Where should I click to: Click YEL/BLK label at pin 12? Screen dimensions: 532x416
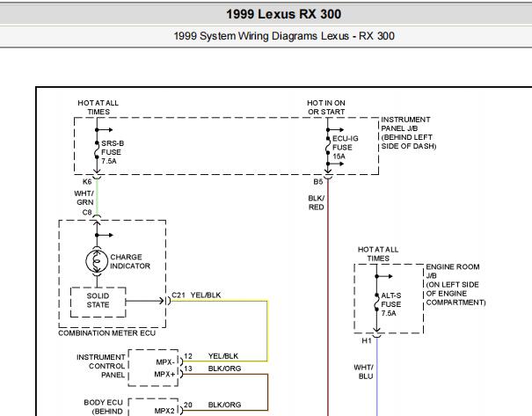point(223,356)
